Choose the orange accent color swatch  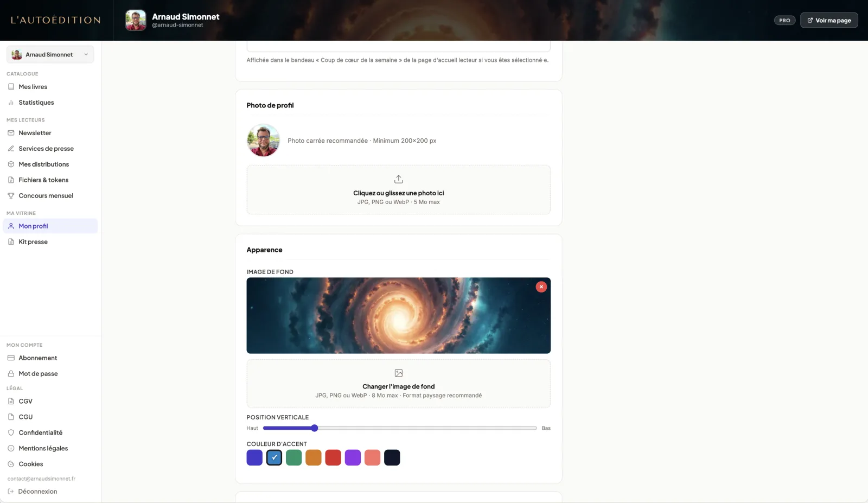click(314, 457)
